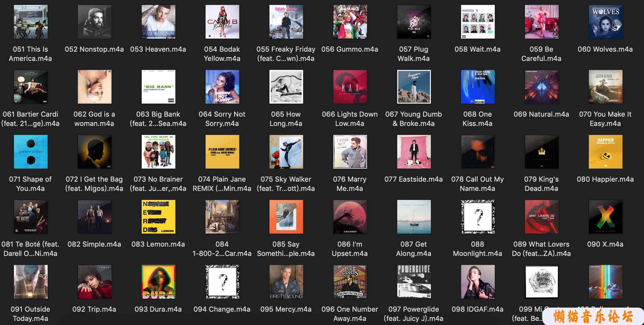Select the 051 This Is America album artwork
644x325 pixels.
click(31, 22)
